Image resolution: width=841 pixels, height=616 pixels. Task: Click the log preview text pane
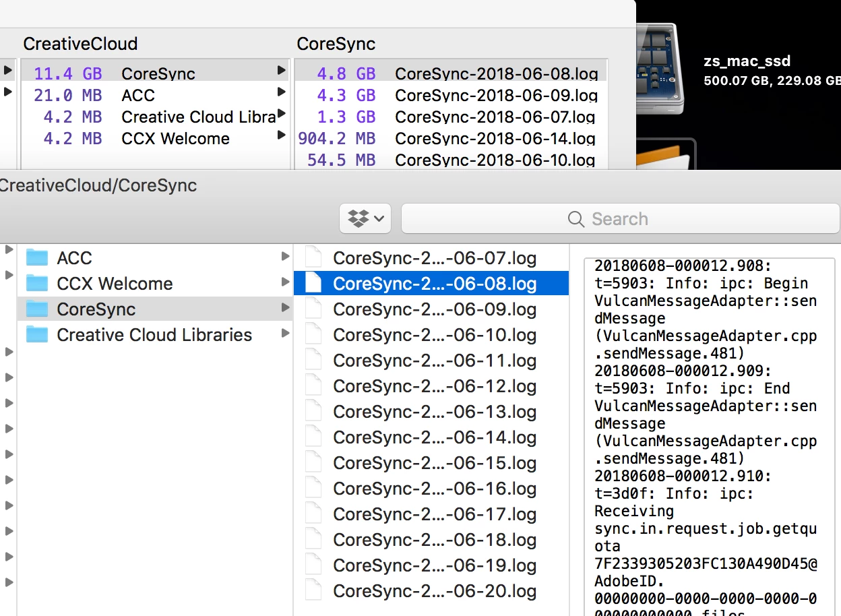pos(710,436)
